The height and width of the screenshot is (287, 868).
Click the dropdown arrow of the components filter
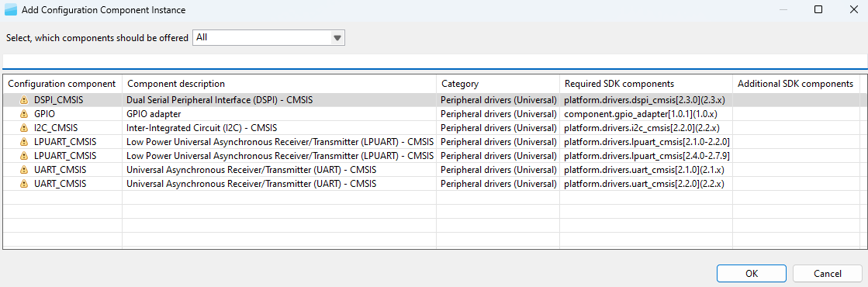click(x=337, y=38)
